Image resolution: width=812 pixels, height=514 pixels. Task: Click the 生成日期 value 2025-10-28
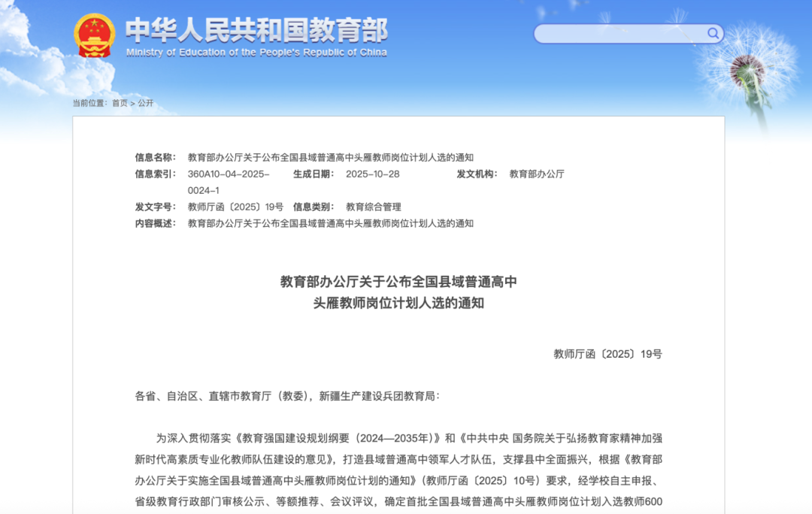point(372,174)
